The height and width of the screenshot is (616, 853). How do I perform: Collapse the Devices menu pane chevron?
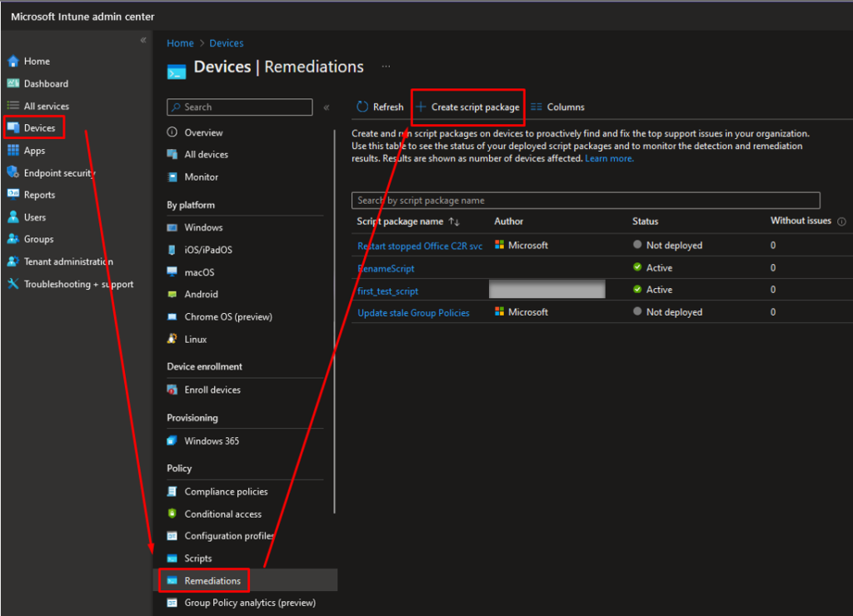pyautogui.click(x=327, y=107)
